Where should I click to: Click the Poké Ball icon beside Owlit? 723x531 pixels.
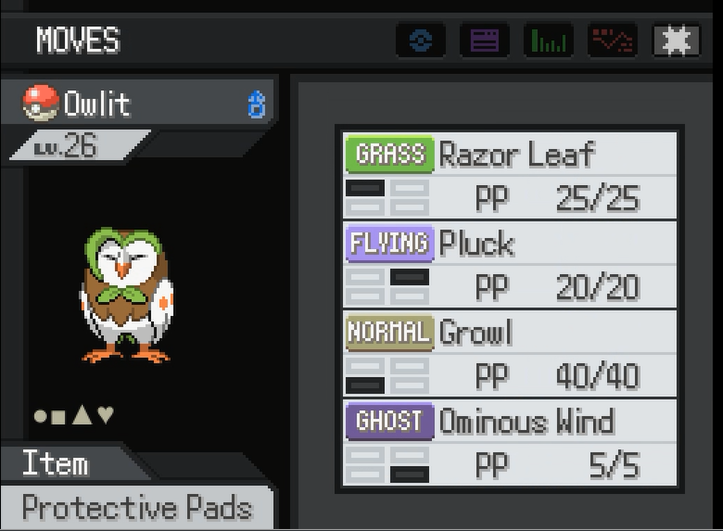41,103
